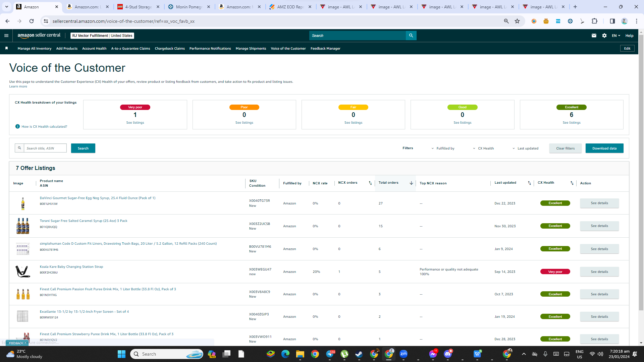Open See listings under Very poor

pyautogui.click(x=135, y=123)
